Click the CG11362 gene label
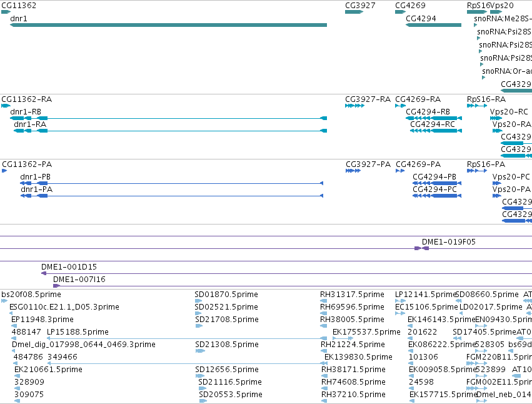This screenshot has height=404, width=532. [19, 6]
